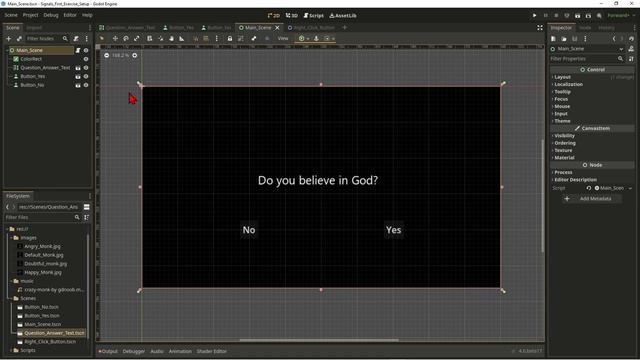Toggle visibility of Question_Answer_Text node

pyautogui.click(x=86, y=68)
